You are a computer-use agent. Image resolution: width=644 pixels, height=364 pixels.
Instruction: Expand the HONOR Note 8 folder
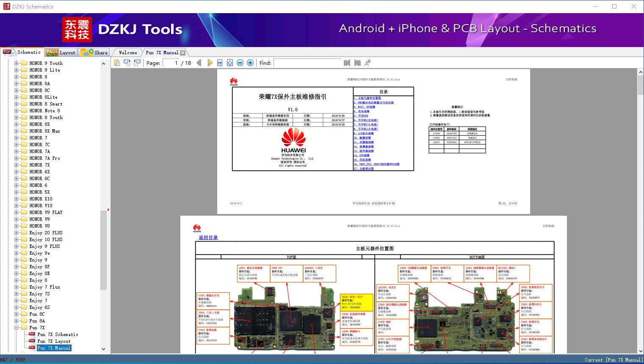click(17, 111)
